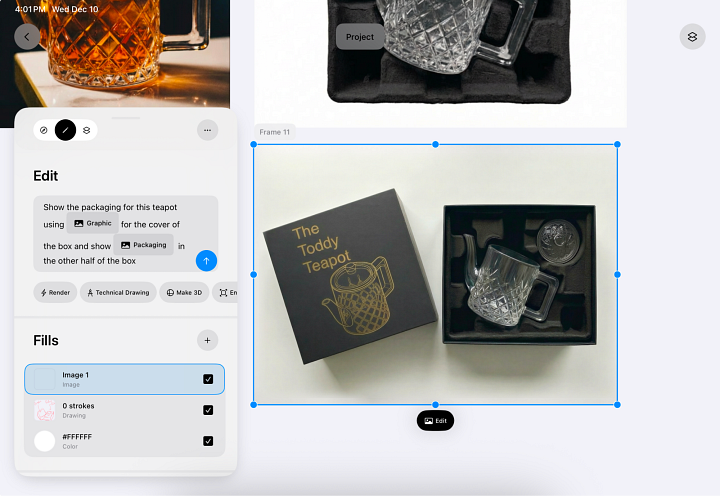Switch to the layers mode icon in panel
The image size is (720, 496).
pyautogui.click(x=86, y=130)
